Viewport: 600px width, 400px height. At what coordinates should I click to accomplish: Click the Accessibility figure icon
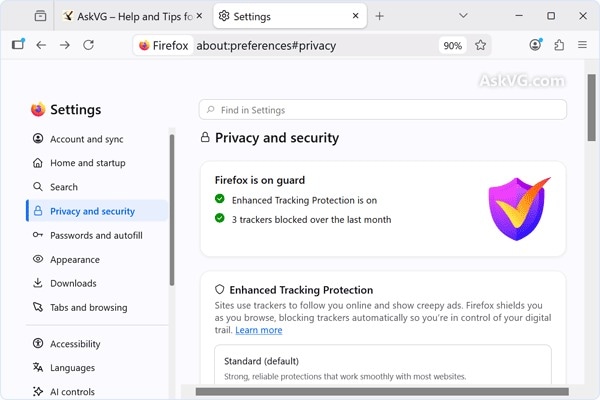click(38, 343)
